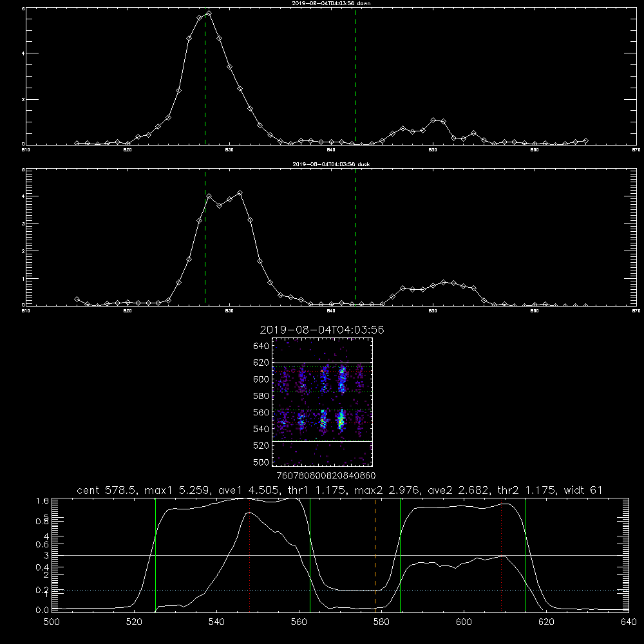This screenshot has width=644, height=644.
Task: Click the 'cent 578.5' value in stats line
Action: pos(107,490)
